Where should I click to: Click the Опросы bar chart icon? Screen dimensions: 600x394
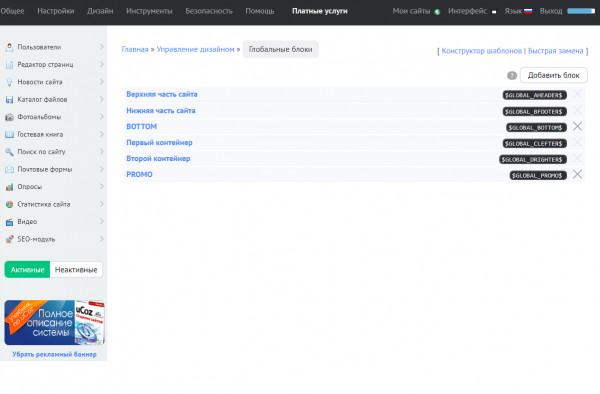(10, 187)
